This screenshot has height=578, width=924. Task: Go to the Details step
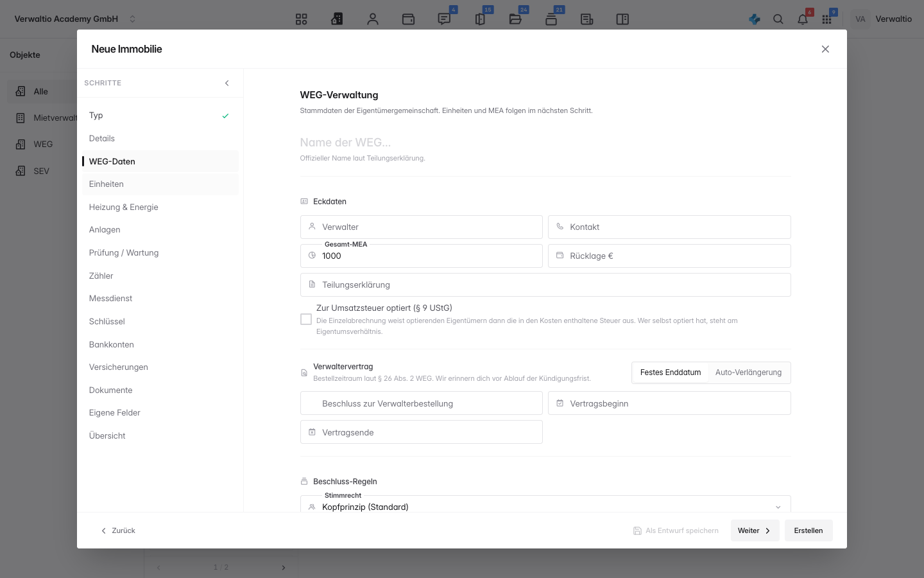click(x=160, y=138)
